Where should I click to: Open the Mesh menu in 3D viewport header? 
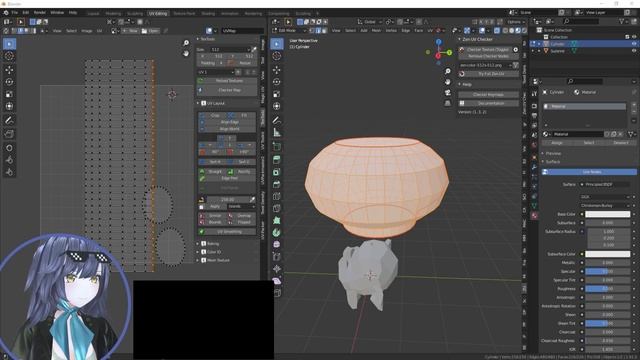tap(376, 31)
